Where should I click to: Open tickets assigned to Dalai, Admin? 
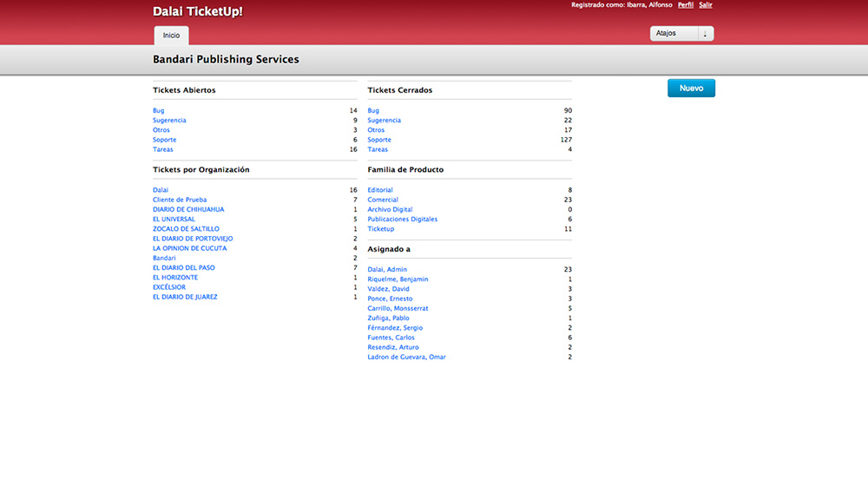pos(387,270)
